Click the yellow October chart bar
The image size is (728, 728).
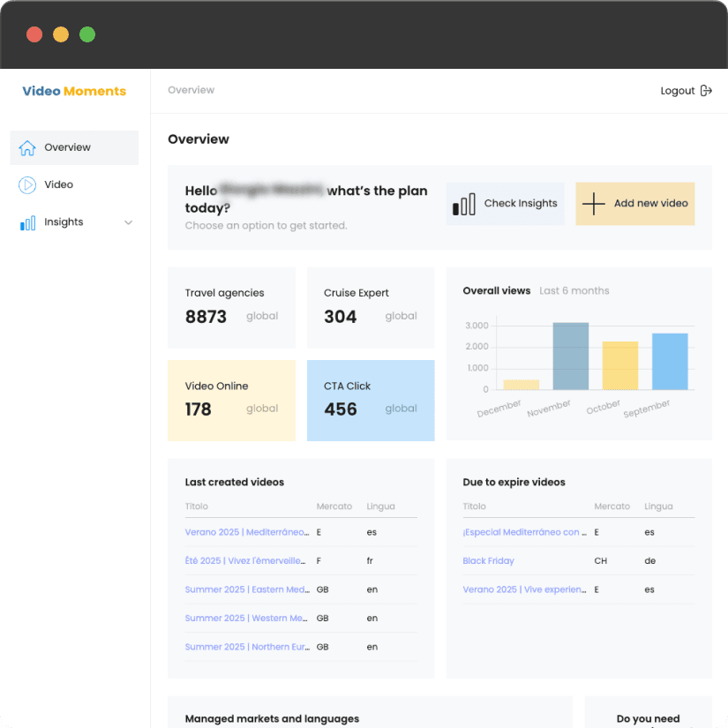pyautogui.click(x=619, y=365)
